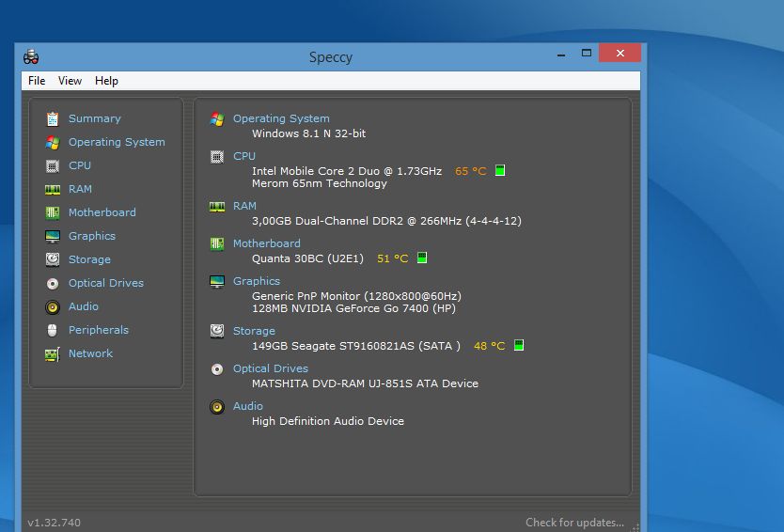
Task: Click Intel Mobile Core 2 Duo text
Action: (347, 171)
